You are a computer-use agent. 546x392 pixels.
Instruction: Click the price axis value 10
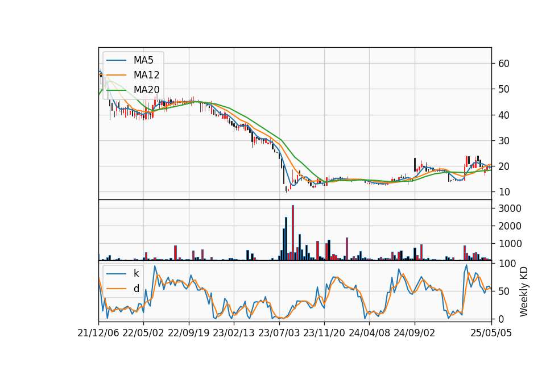point(504,192)
